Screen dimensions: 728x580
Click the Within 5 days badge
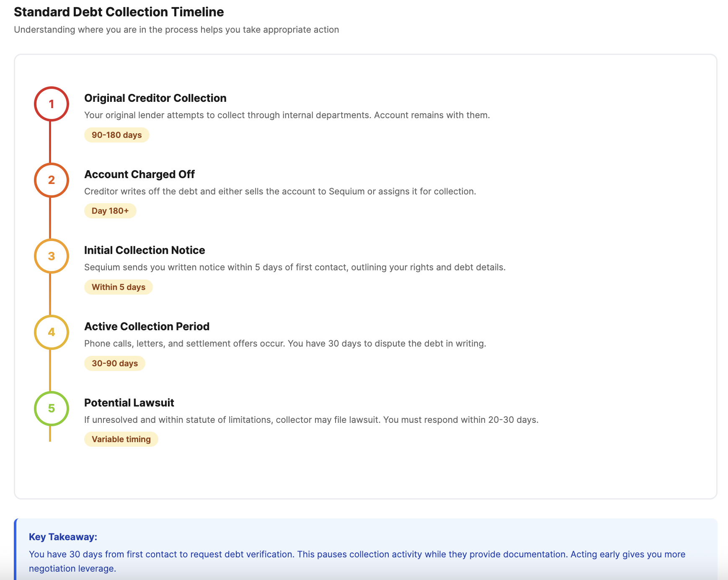[119, 287]
